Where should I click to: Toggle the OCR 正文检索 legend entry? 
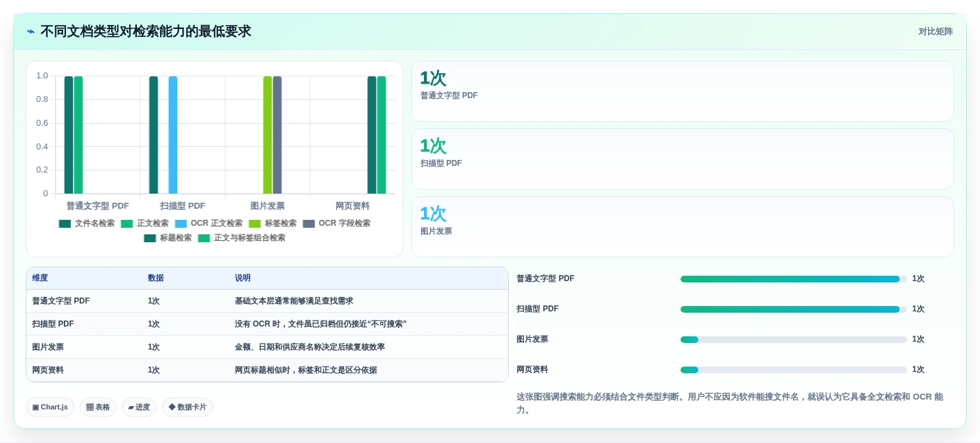[x=209, y=223]
